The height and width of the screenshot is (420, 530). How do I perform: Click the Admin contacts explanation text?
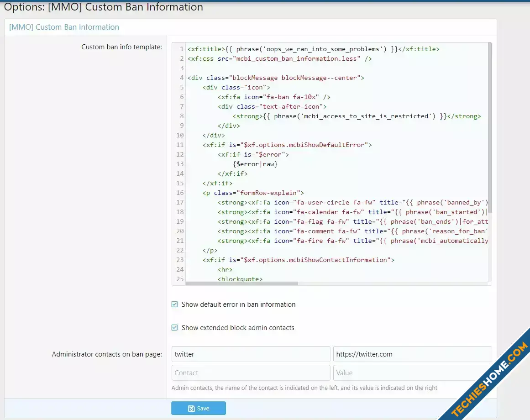click(304, 388)
